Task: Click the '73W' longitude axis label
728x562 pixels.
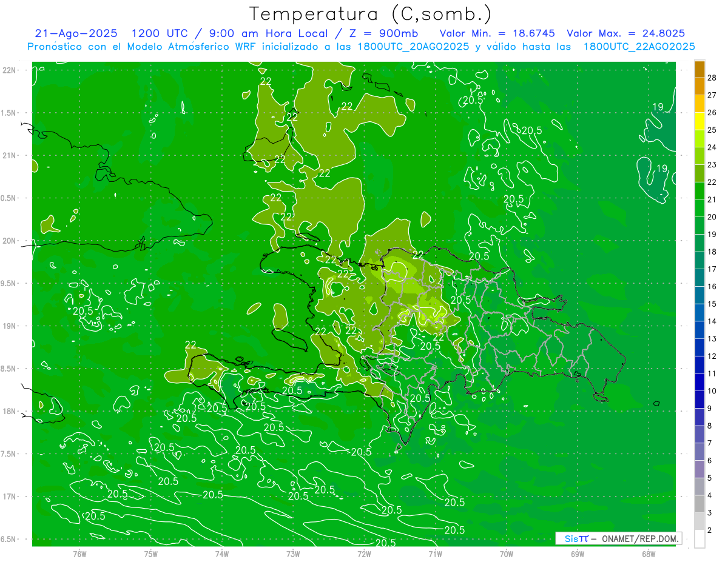Action: (293, 554)
